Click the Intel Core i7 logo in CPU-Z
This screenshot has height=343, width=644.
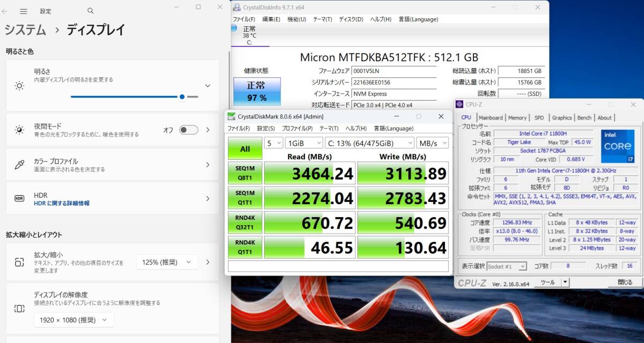[617, 146]
